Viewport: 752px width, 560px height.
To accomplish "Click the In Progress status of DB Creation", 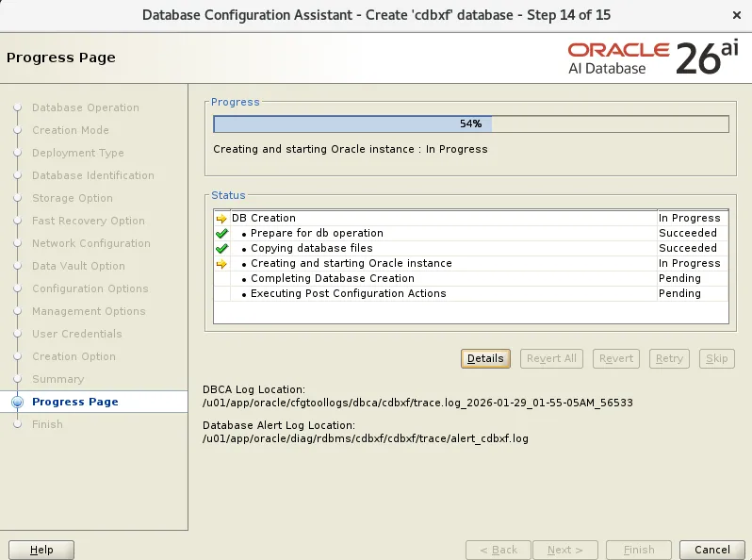I will [x=689, y=218].
